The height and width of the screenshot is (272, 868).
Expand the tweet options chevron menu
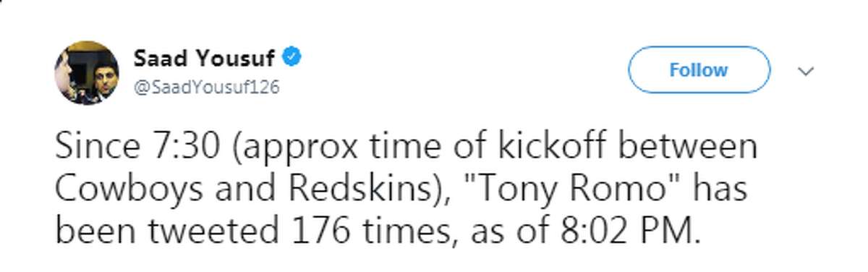[805, 71]
